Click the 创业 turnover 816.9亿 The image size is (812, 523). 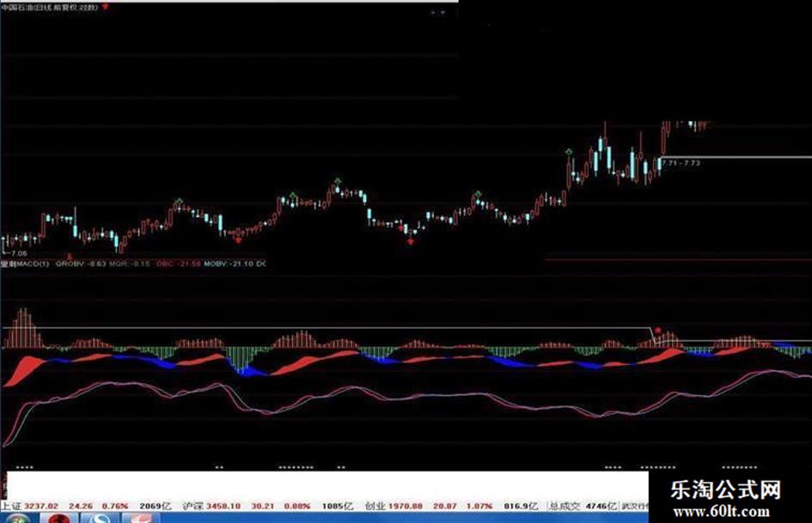click(521, 506)
